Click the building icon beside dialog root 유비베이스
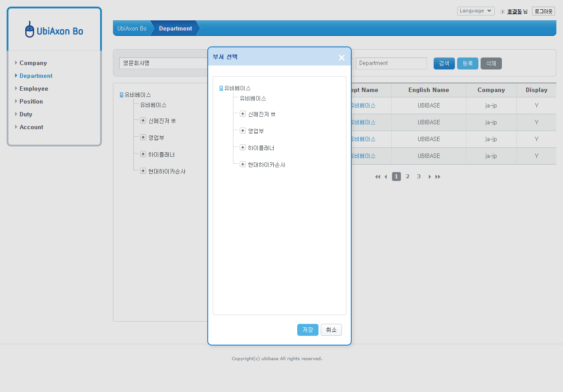The width and height of the screenshot is (563, 392). pyautogui.click(x=221, y=88)
